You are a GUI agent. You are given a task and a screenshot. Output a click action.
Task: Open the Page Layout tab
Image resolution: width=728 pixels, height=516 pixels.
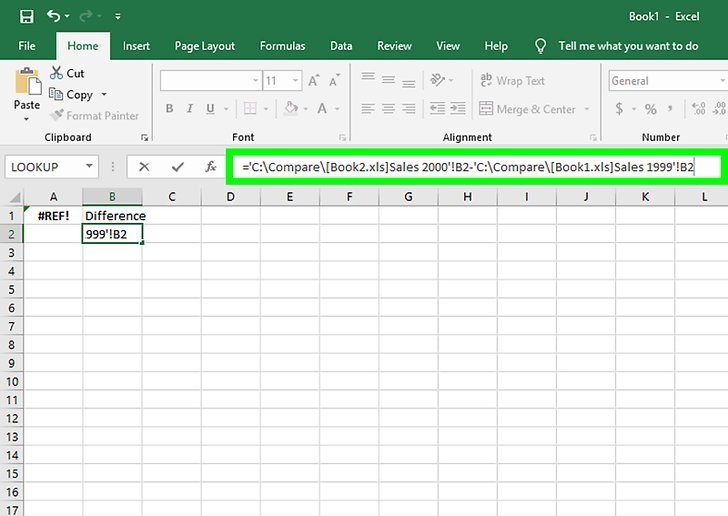[205, 46]
